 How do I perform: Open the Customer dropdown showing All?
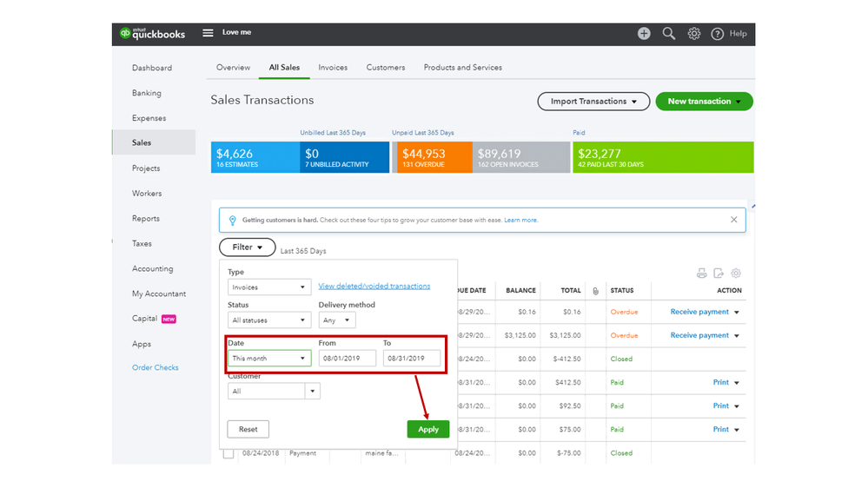click(274, 391)
